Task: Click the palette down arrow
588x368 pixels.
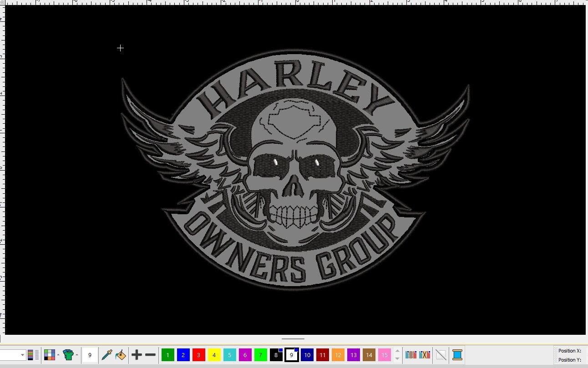Action: tap(397, 358)
